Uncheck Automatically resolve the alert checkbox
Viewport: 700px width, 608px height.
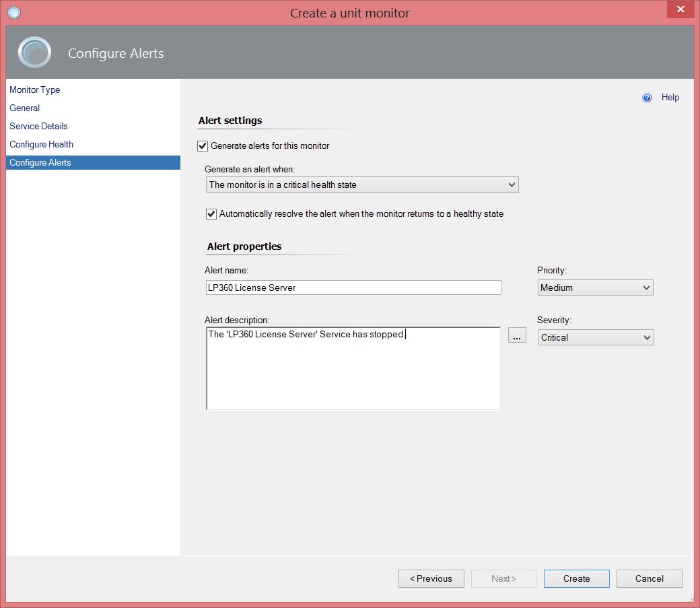(x=211, y=214)
